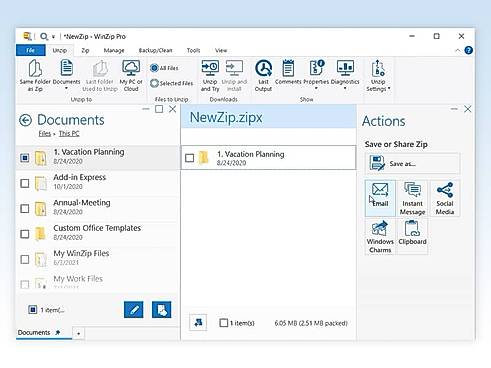
Task: Select the All Files radio button
Action: click(x=154, y=68)
